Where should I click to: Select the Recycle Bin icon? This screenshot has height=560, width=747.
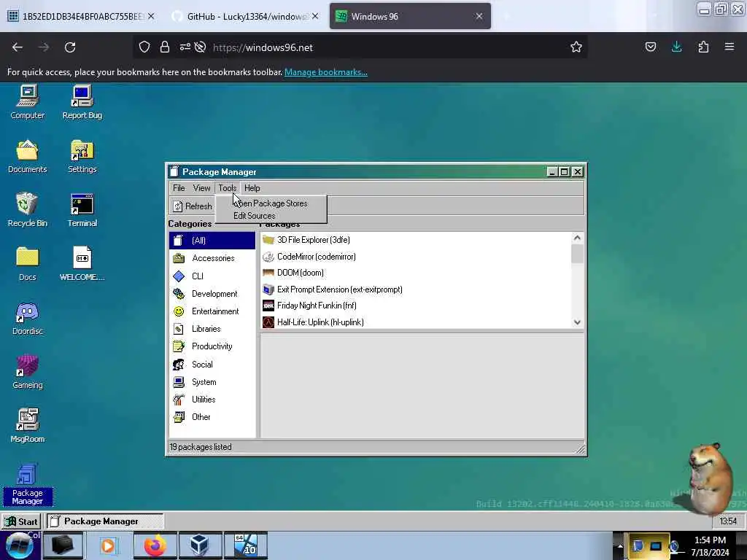pos(27,210)
